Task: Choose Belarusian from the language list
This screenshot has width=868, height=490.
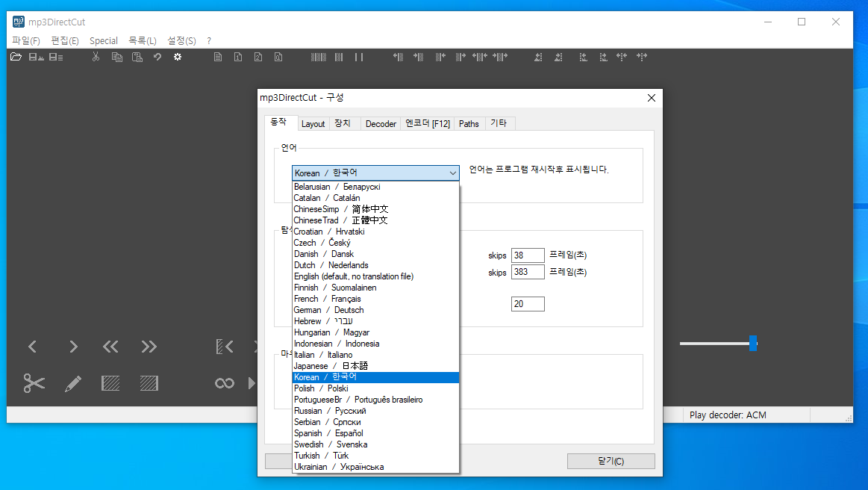Action: pyautogui.click(x=375, y=187)
